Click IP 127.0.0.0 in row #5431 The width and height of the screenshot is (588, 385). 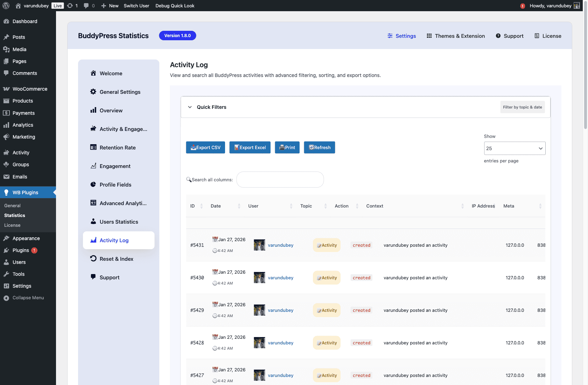point(515,245)
